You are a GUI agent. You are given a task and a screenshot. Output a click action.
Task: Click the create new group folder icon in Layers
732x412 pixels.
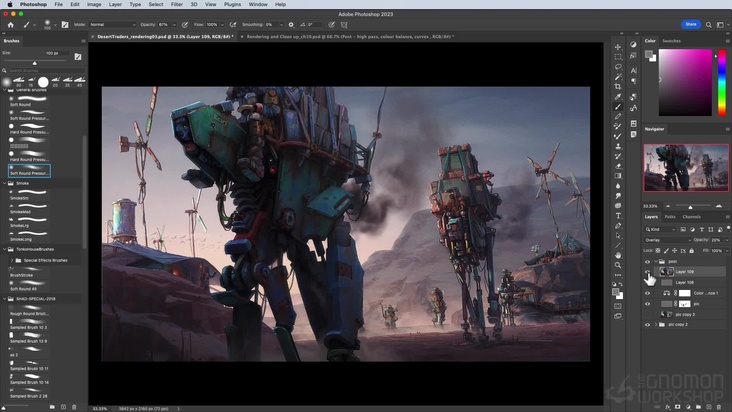tap(698, 407)
